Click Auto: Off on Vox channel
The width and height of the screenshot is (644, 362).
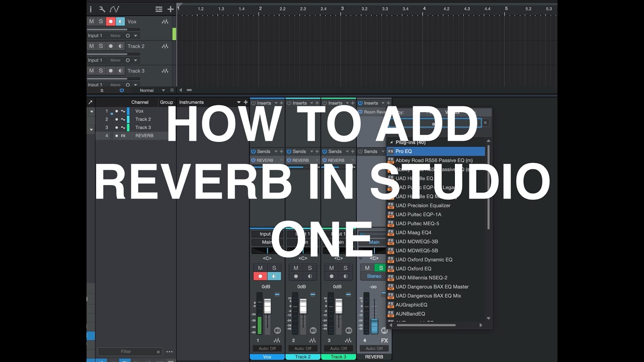click(x=267, y=348)
